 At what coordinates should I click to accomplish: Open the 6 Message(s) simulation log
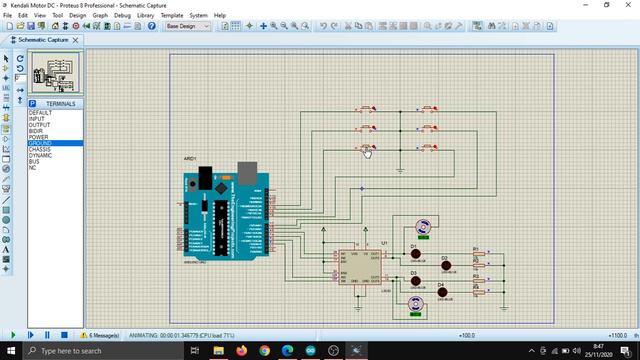tap(100, 336)
